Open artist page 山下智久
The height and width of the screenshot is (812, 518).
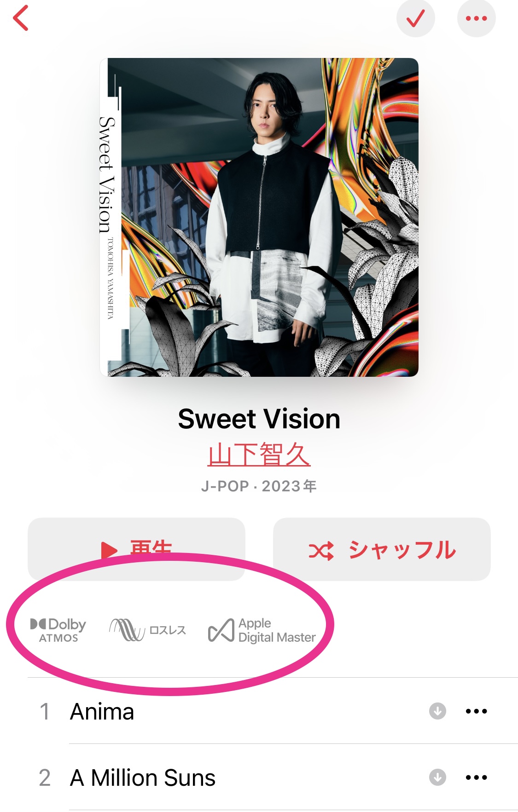(x=259, y=454)
